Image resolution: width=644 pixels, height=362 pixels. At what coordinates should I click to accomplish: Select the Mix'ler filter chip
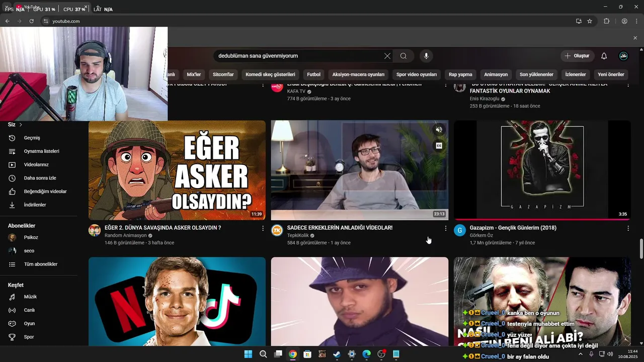click(194, 74)
